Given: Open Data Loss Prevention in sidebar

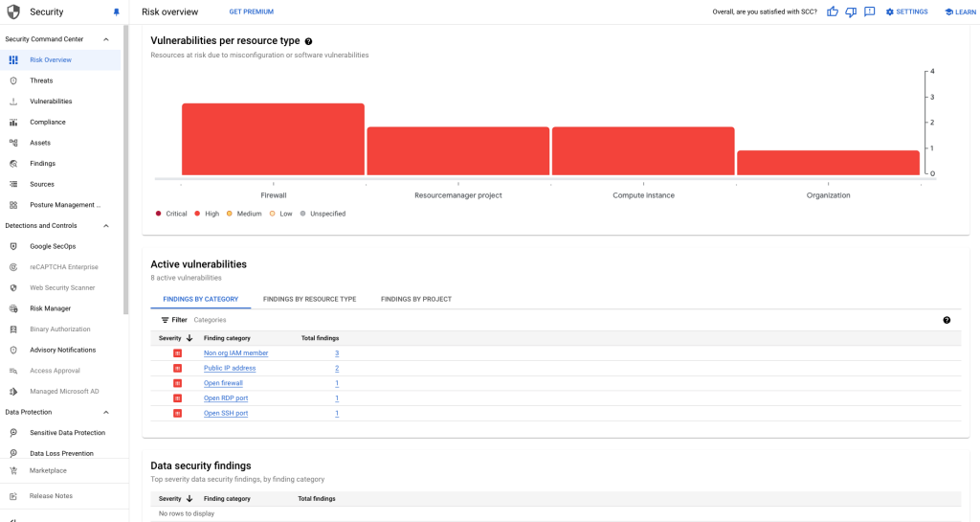Looking at the screenshot, I should click(60, 453).
